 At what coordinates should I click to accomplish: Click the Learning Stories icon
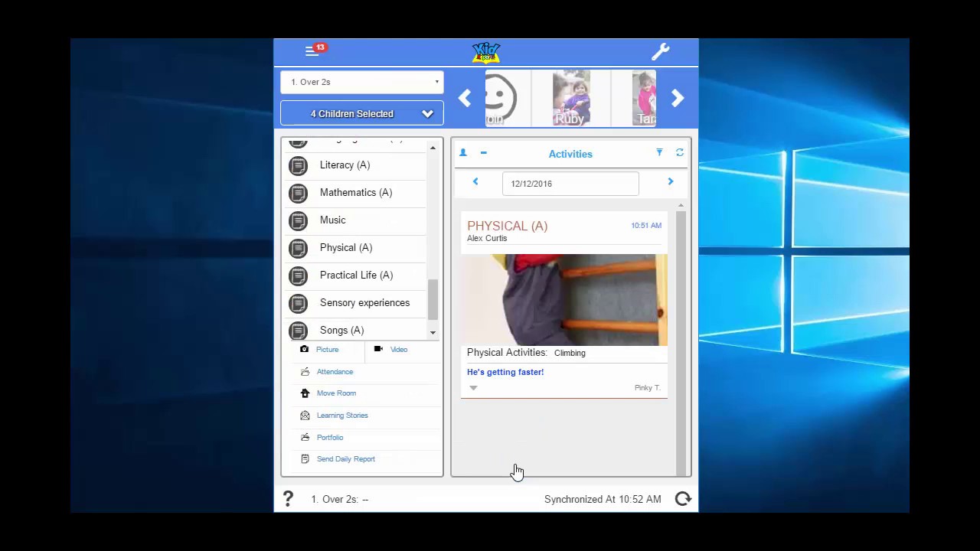[x=305, y=415]
